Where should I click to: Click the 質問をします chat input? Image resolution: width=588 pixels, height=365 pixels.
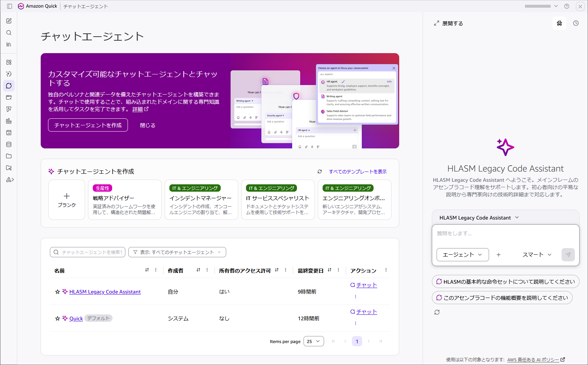tap(506, 233)
